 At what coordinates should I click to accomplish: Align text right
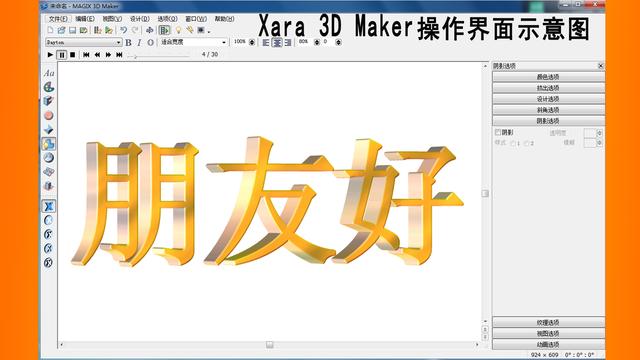click(288, 42)
